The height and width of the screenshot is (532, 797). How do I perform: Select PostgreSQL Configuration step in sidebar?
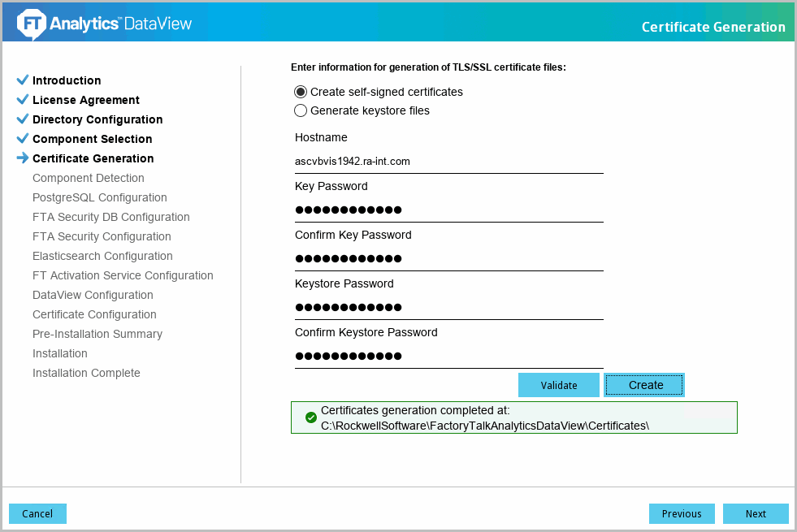(x=100, y=197)
